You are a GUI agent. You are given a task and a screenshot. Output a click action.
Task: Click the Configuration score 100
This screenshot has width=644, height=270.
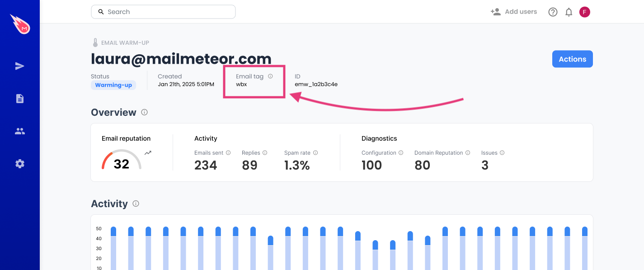pyautogui.click(x=371, y=166)
